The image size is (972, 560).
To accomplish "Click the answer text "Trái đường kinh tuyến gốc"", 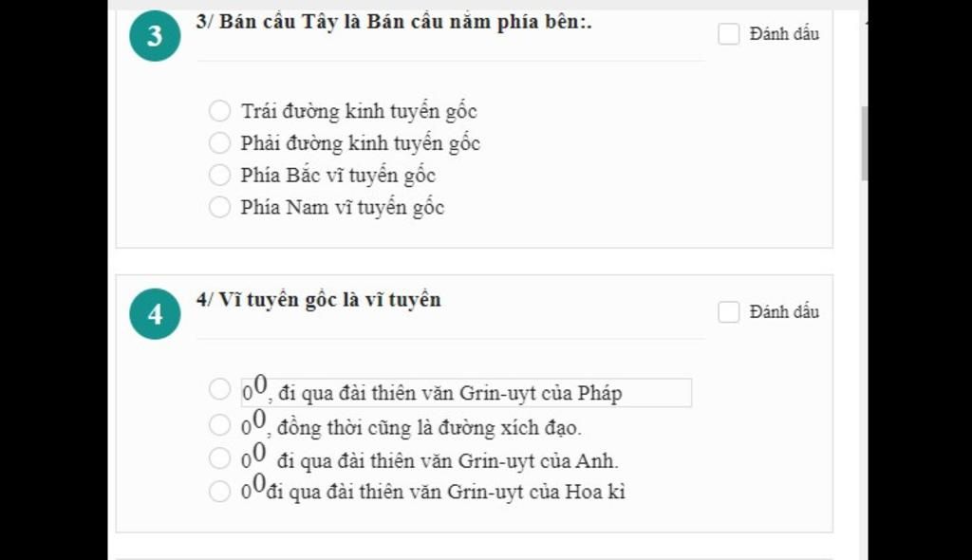I will tap(359, 111).
